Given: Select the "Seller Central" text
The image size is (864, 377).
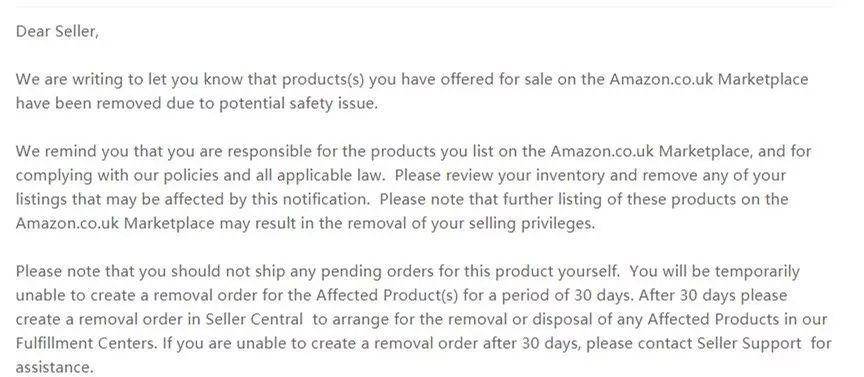Looking at the screenshot, I should pos(253,319).
